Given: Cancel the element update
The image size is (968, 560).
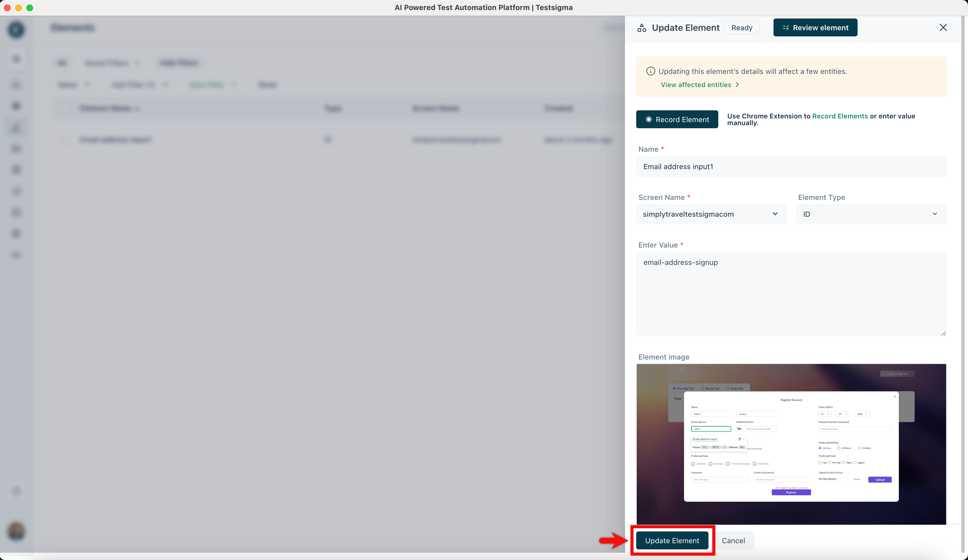Looking at the screenshot, I should pos(733,540).
